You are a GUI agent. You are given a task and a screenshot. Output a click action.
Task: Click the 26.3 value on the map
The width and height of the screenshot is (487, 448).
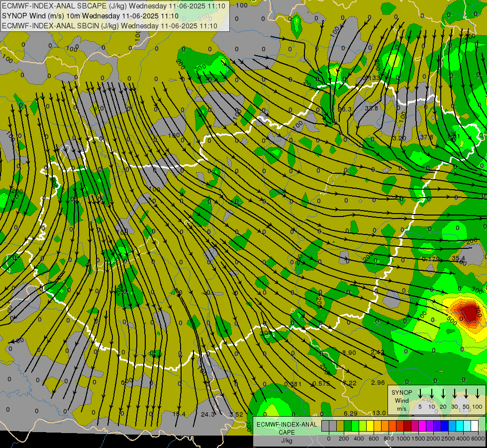345,109
